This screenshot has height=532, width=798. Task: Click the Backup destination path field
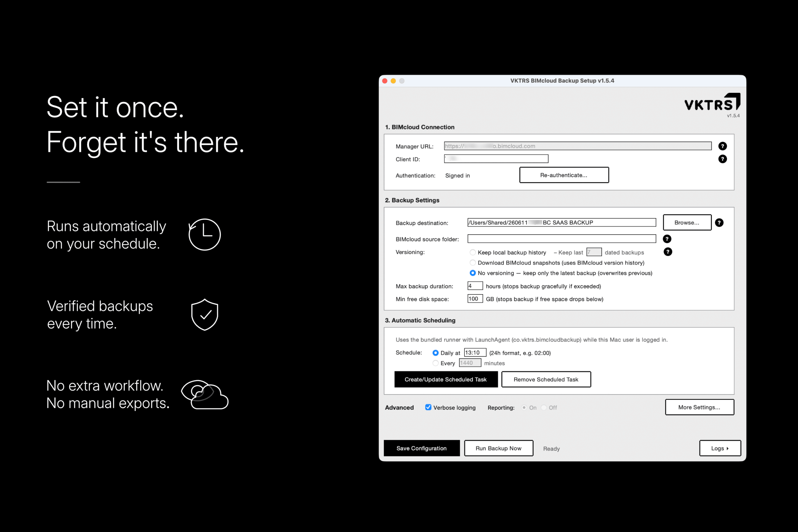tap(561, 223)
